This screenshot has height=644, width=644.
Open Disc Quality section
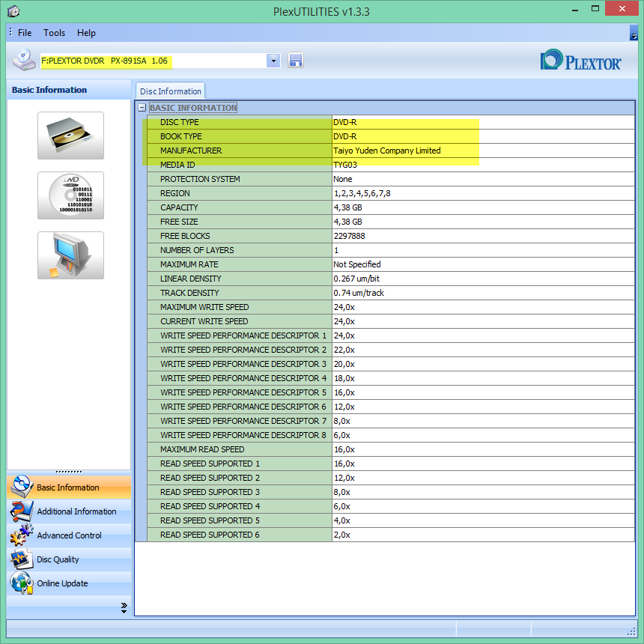(x=69, y=559)
